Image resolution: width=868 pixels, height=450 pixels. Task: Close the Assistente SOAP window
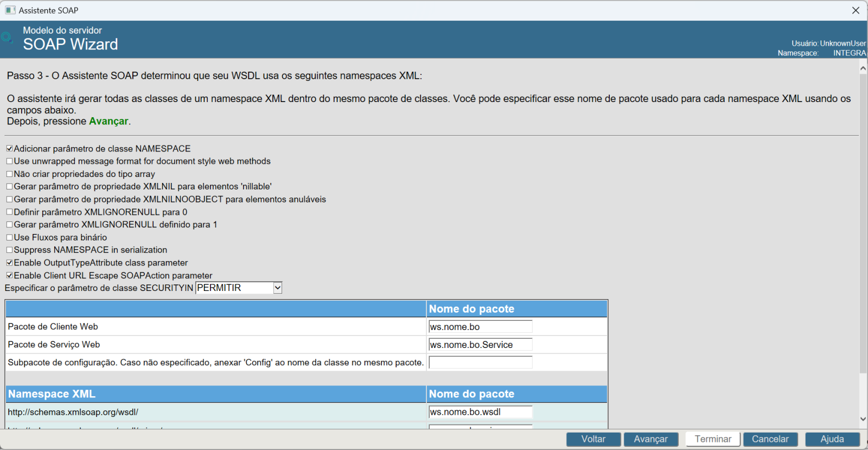click(856, 10)
